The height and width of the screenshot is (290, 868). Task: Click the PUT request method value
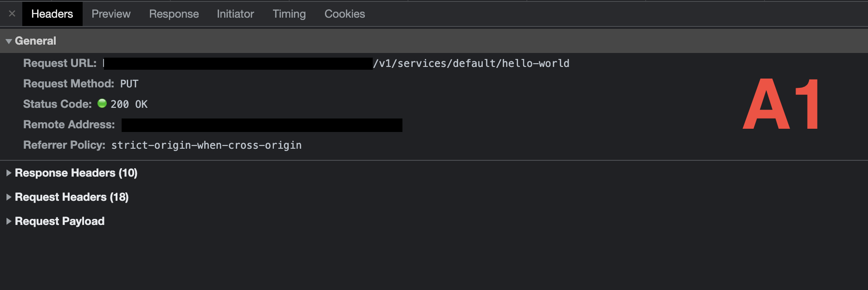(x=129, y=83)
